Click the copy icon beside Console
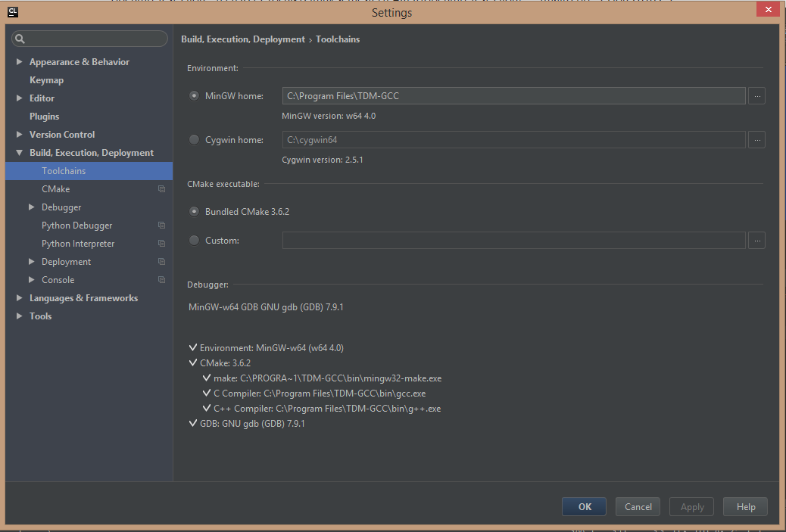The width and height of the screenshot is (786, 532). click(161, 279)
